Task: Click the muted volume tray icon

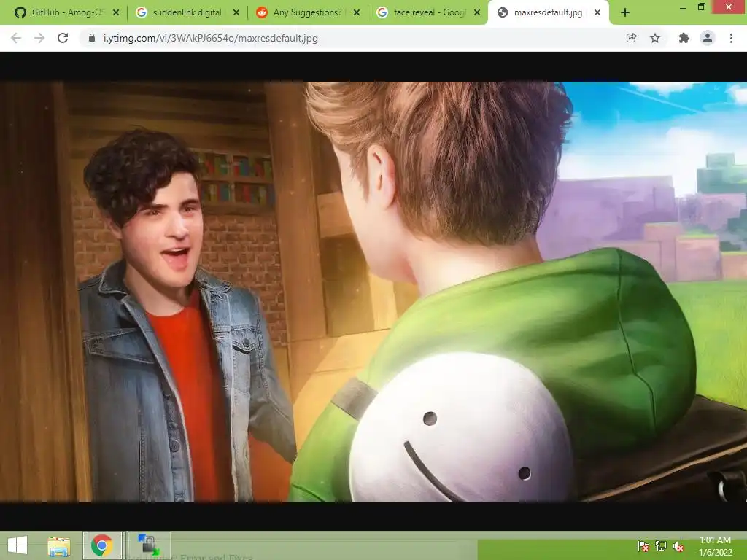Action: coord(678,547)
